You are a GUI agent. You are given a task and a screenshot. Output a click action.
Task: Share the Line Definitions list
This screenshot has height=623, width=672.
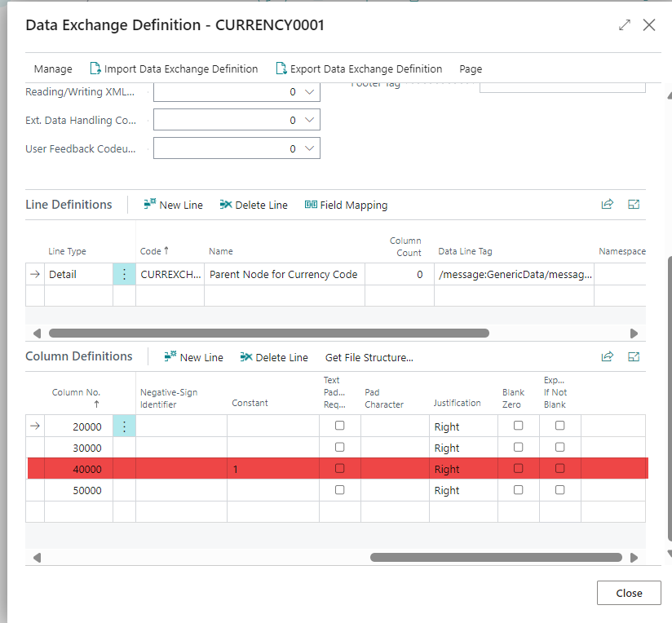click(x=608, y=205)
